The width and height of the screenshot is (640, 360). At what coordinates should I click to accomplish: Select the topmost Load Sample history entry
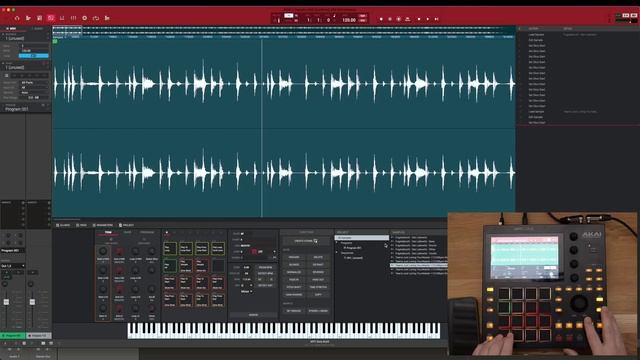tap(536, 35)
